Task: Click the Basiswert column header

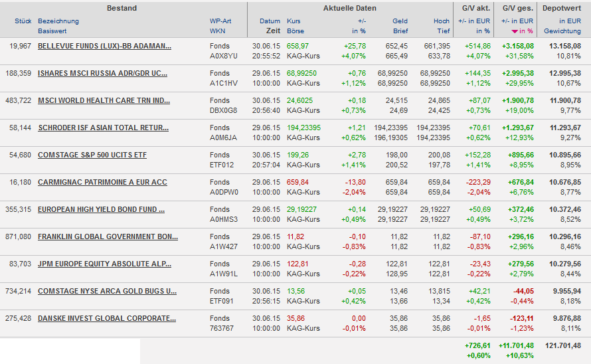Action: 52,31
